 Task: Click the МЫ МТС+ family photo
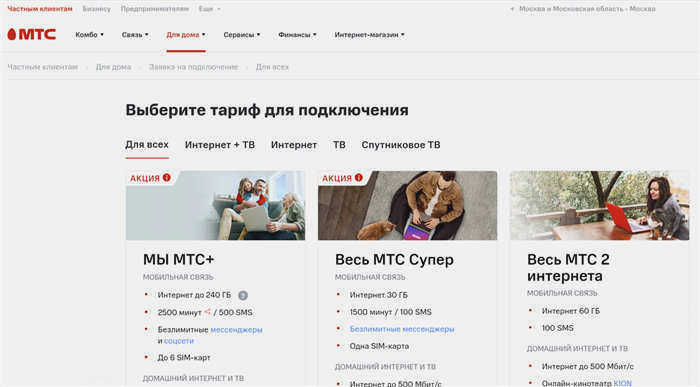pyautogui.click(x=215, y=205)
